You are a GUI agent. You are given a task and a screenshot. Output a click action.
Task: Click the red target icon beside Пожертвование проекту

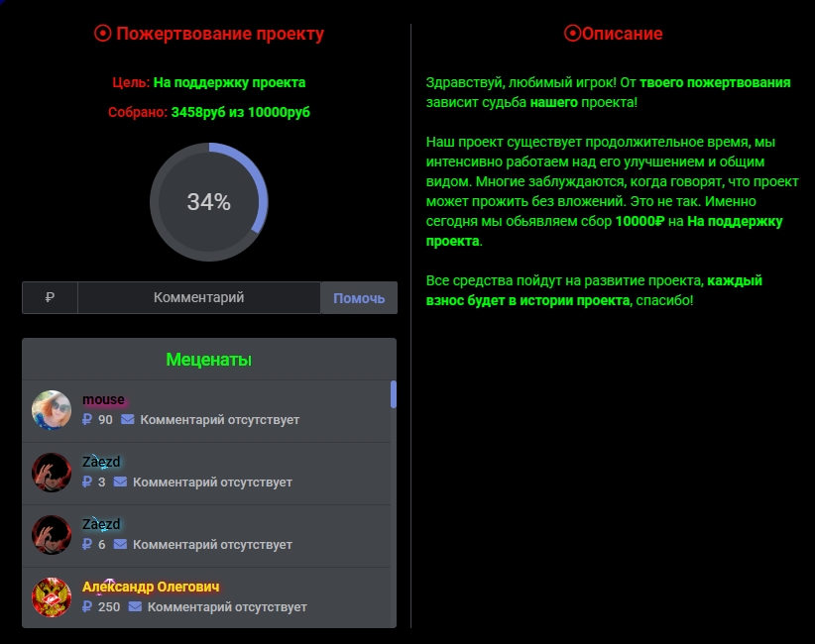(x=103, y=33)
